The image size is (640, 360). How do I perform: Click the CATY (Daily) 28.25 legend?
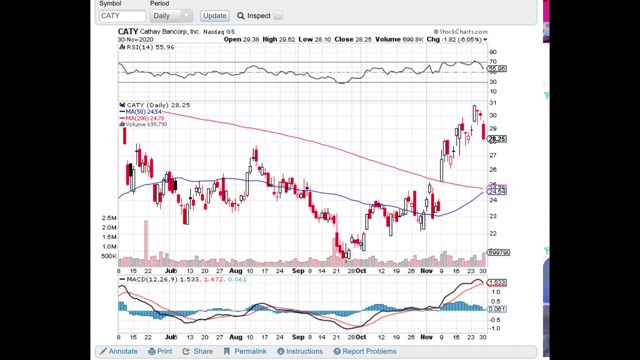[x=155, y=105]
